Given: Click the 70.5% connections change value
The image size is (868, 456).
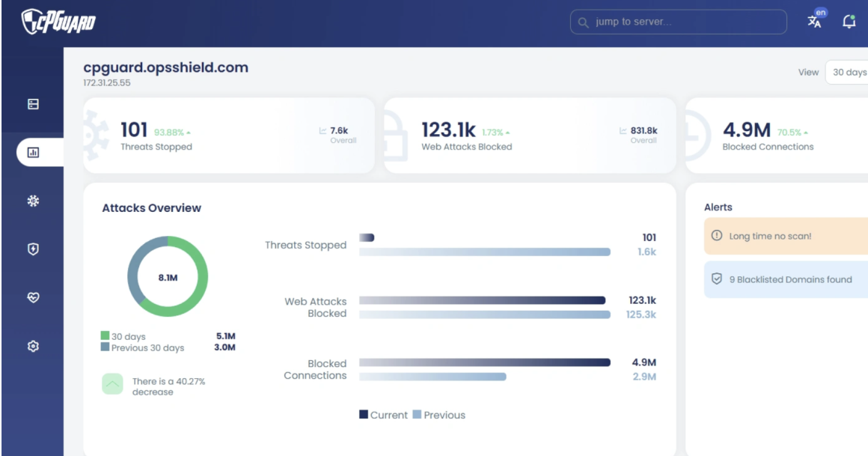Looking at the screenshot, I should point(789,133).
